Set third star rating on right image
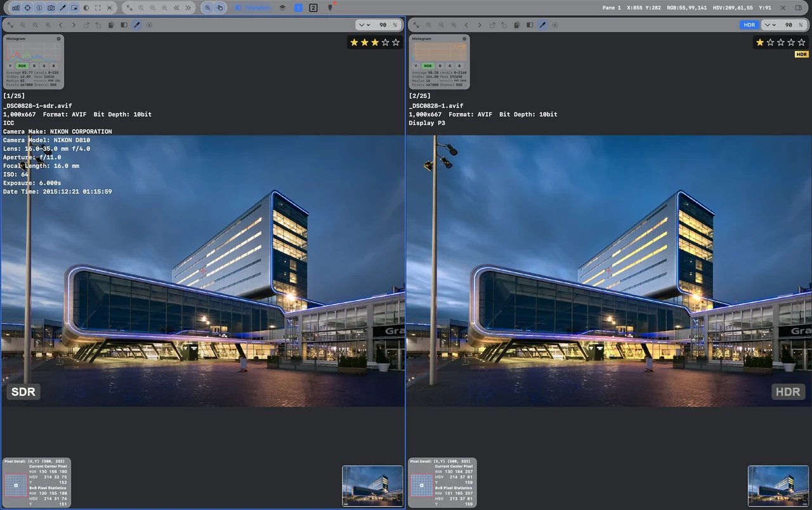Screen dimensions: 812x510 (781, 43)
